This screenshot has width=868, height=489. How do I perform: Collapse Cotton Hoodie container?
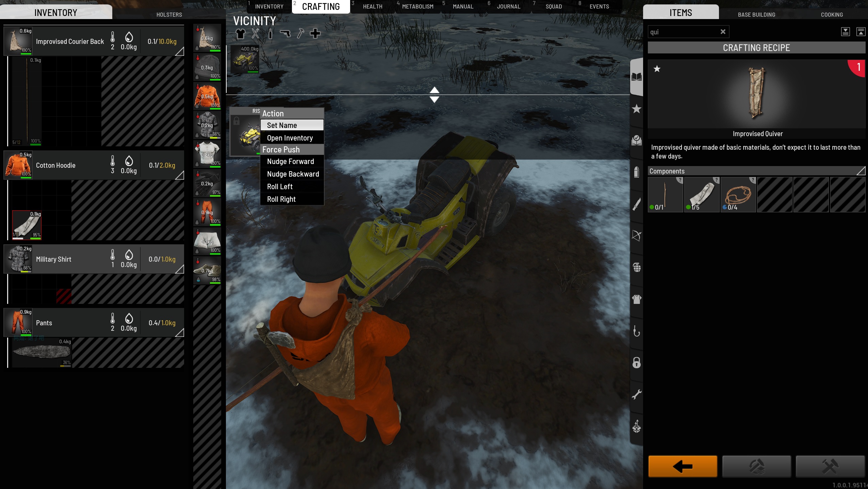[x=179, y=175]
